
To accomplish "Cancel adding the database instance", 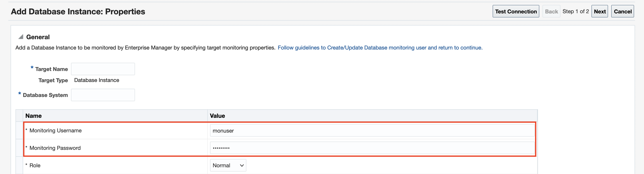I will [x=622, y=11].
